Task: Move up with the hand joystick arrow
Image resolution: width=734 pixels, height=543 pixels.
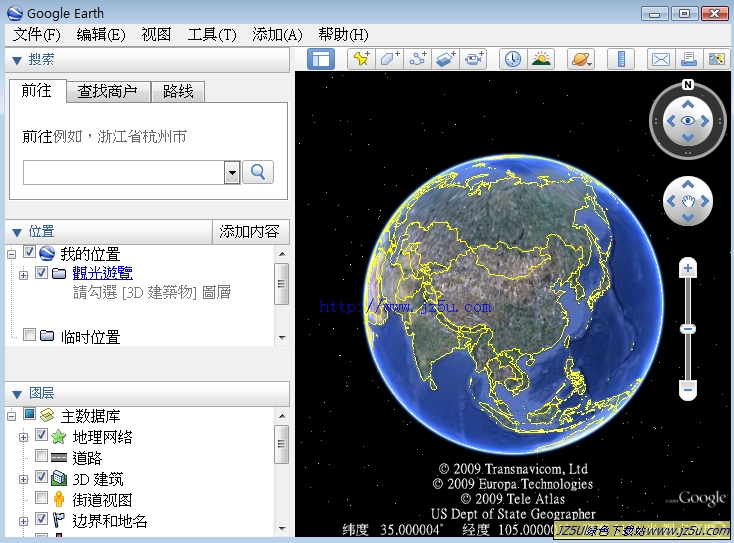Action: tap(688, 184)
